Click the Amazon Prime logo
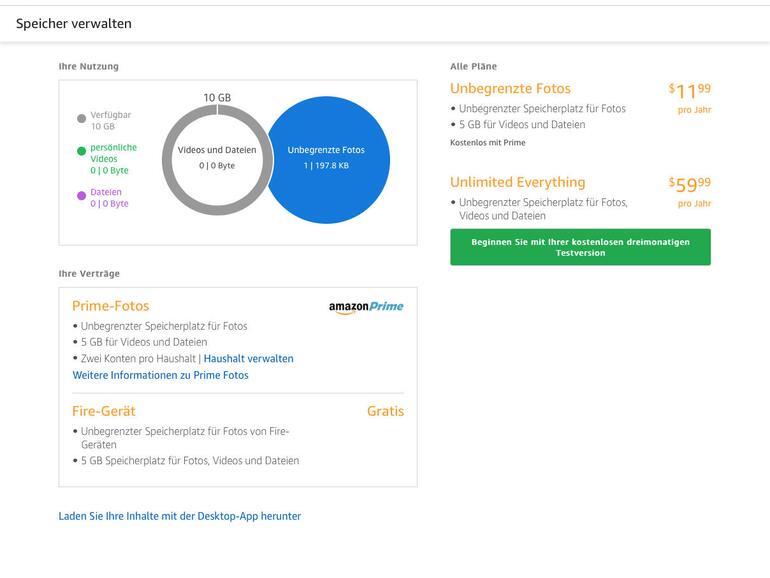The image size is (770, 578). [365, 307]
